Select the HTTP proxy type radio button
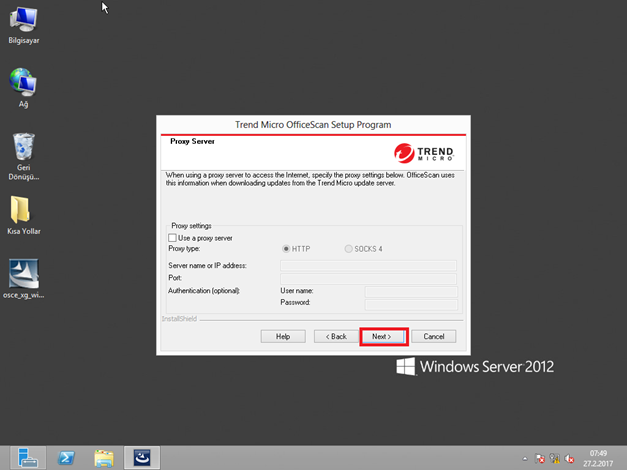Screen dimensions: 627x470 point(286,249)
